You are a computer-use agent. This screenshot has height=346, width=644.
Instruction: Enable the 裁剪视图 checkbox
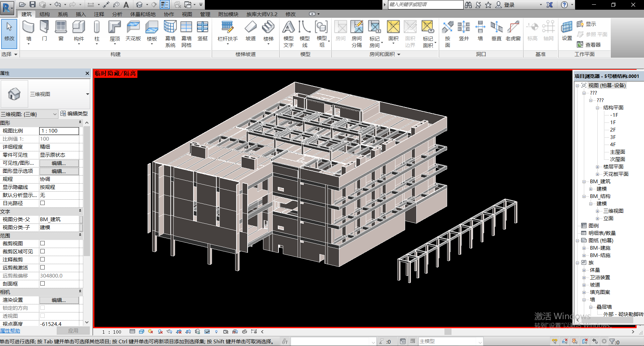click(x=42, y=243)
